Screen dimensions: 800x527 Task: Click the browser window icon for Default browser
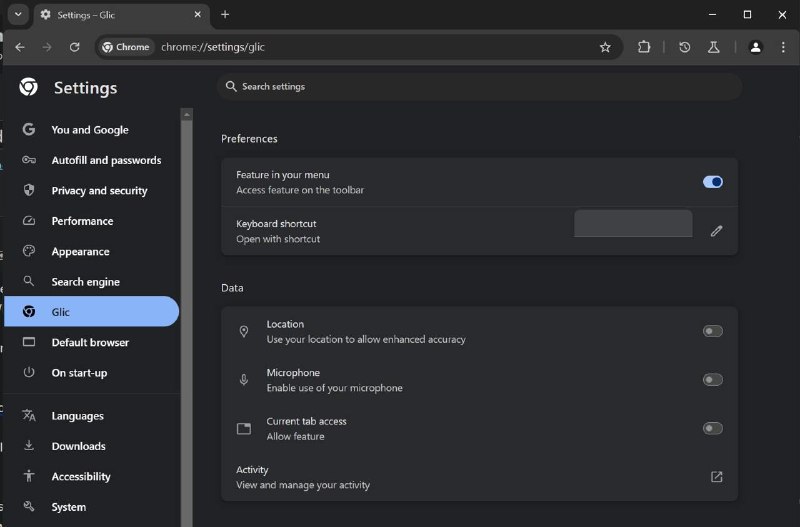coord(29,342)
